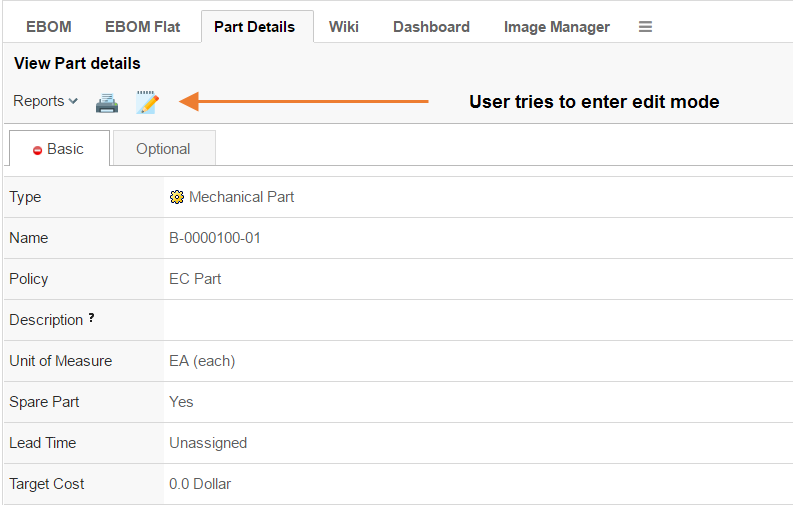Click the Description help question mark

[91, 319]
